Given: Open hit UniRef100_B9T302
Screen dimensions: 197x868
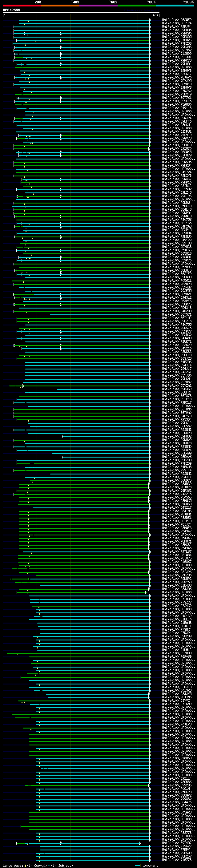Looking at the screenshot, I should click(177, 50).
